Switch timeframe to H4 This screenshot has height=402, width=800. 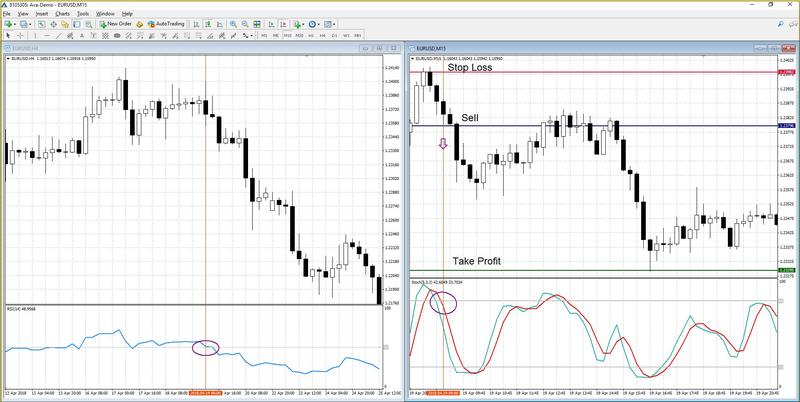pyautogui.click(x=322, y=36)
